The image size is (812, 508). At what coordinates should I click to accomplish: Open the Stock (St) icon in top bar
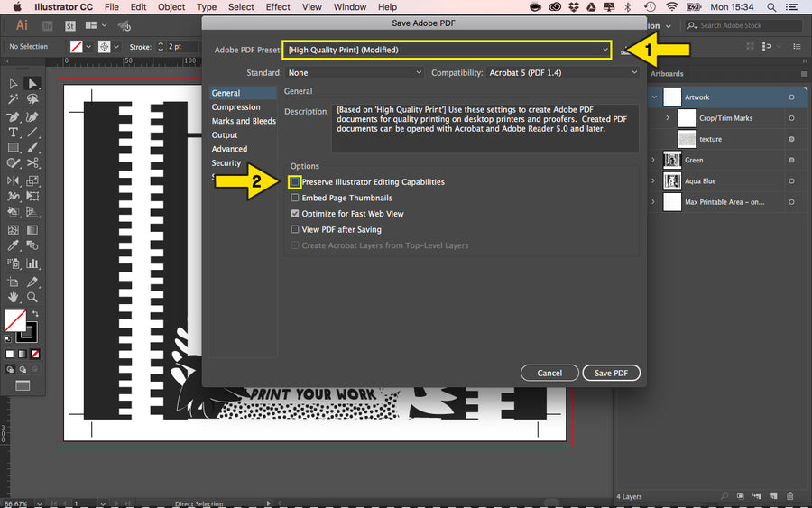tap(70, 26)
